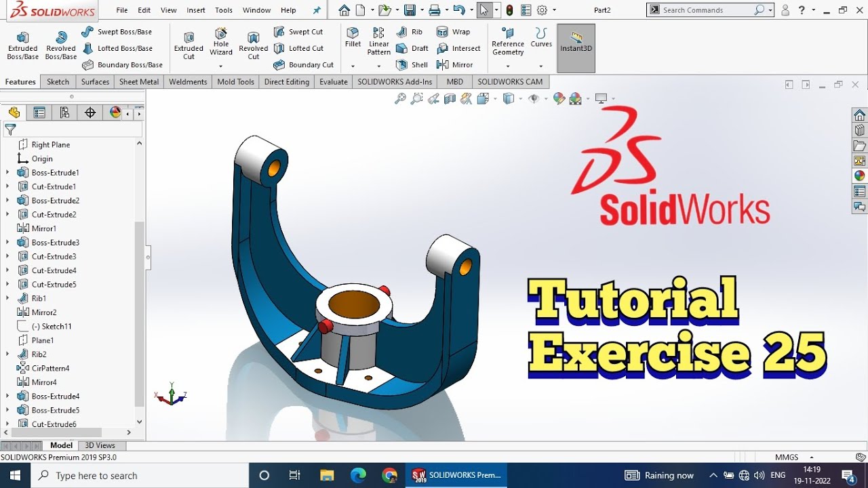This screenshot has height=488, width=868.
Task: Expand the Boss-Extrude1 feature
Action: coord(7,172)
